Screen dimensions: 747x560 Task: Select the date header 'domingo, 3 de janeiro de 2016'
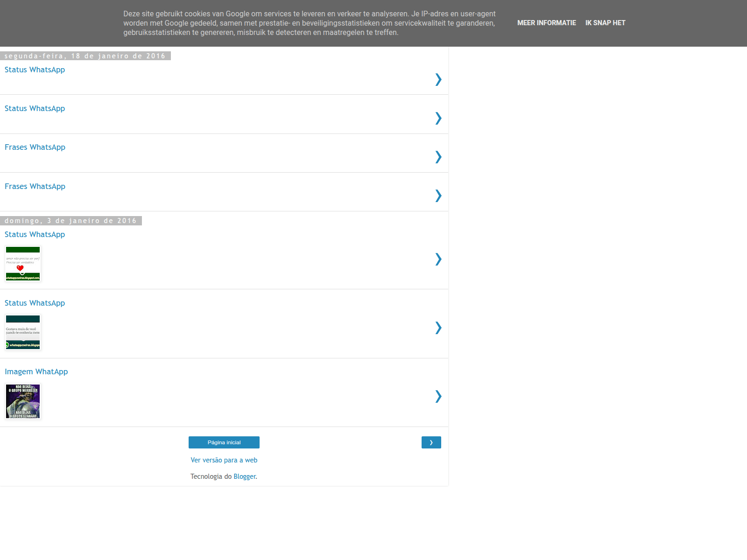coord(70,221)
